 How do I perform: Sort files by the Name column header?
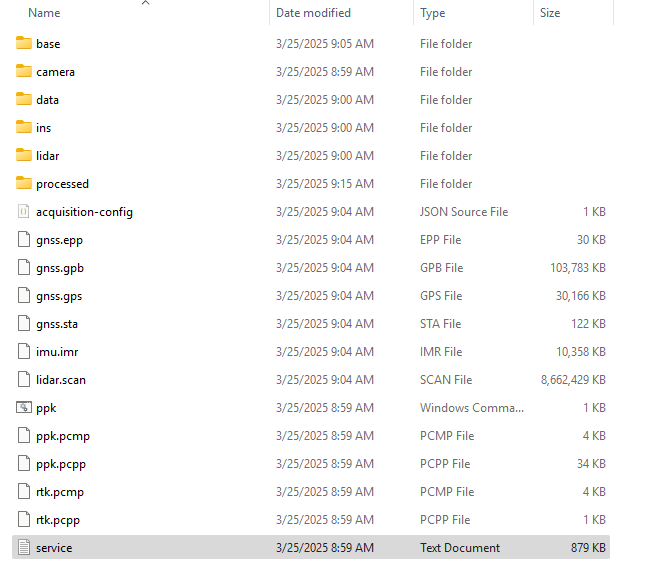tap(44, 13)
